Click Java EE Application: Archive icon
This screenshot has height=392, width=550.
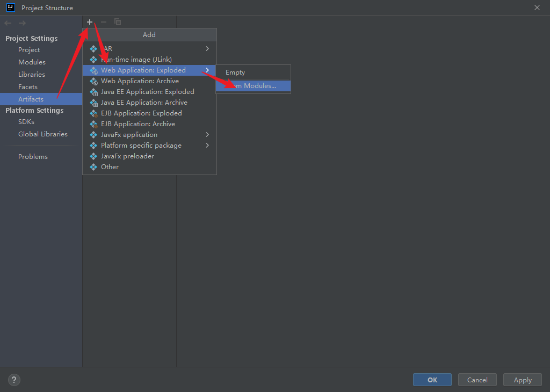click(93, 103)
